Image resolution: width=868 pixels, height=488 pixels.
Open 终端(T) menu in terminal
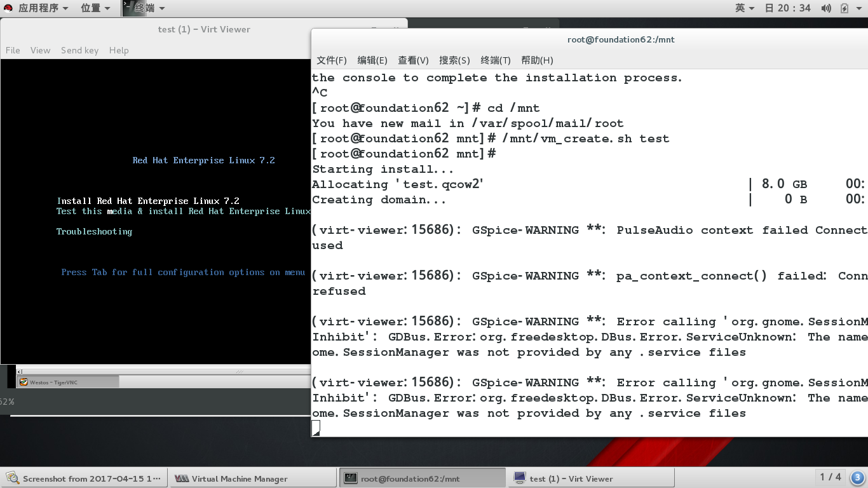point(496,60)
